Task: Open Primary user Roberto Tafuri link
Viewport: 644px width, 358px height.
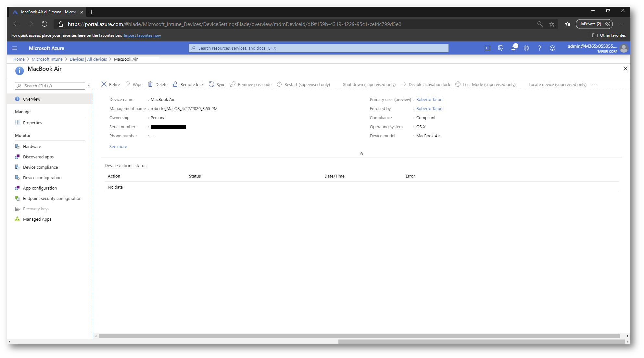Action: (x=429, y=99)
